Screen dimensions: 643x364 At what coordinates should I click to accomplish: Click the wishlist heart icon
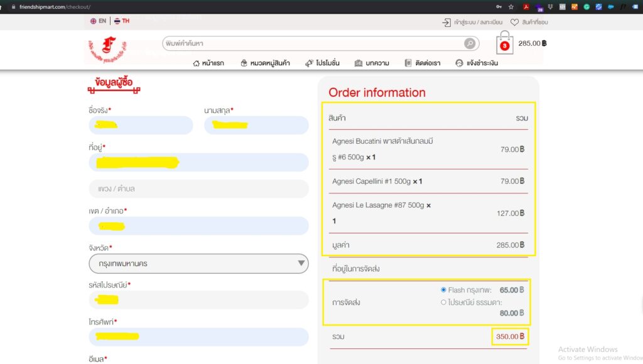click(514, 22)
